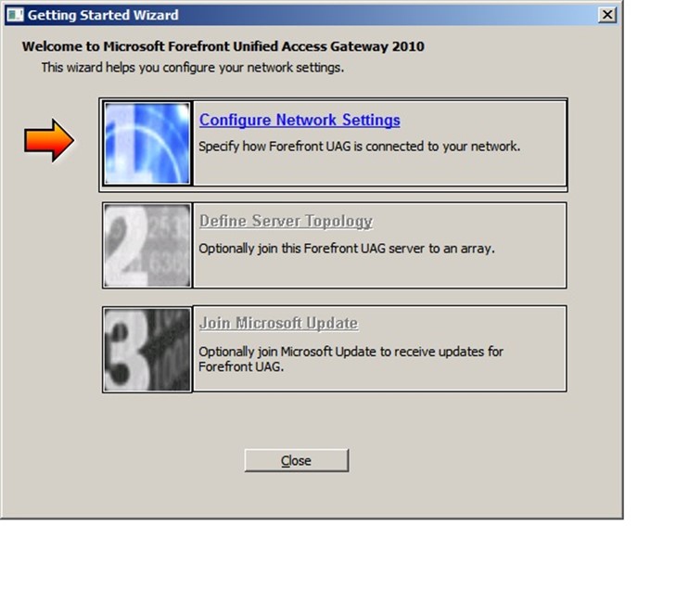Click the orange arrow step indicator
The height and width of the screenshot is (616, 676).
[49, 141]
